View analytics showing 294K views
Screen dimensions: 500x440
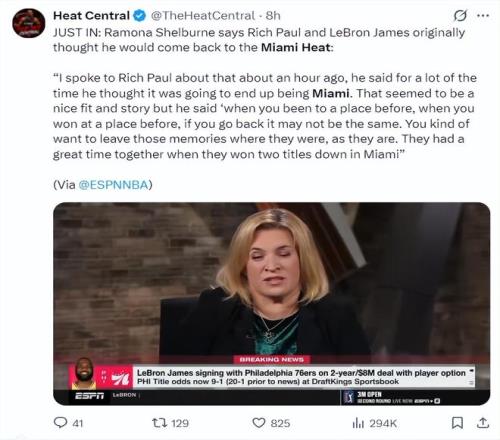pyautogui.click(x=375, y=423)
